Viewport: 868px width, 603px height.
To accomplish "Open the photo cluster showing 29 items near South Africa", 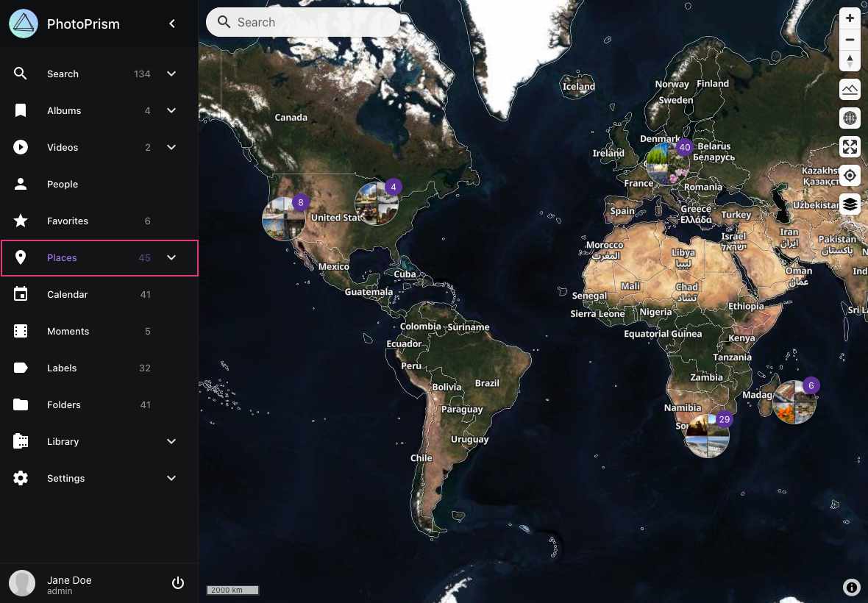I will pos(707,435).
